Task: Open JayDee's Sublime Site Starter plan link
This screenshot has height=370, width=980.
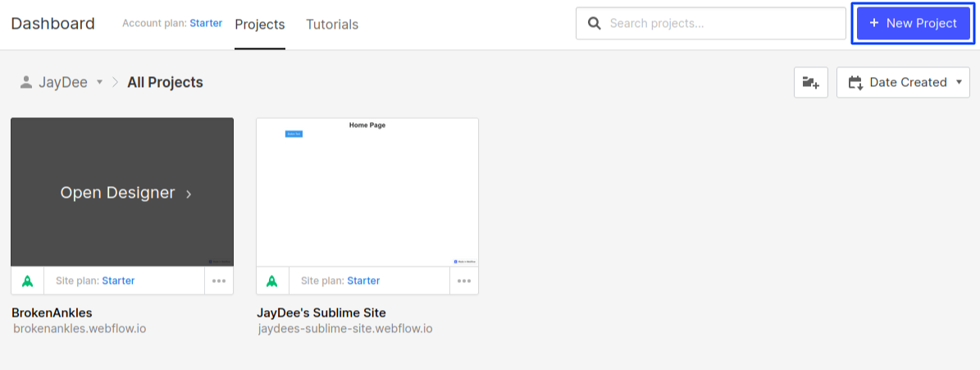Action: 363,281
